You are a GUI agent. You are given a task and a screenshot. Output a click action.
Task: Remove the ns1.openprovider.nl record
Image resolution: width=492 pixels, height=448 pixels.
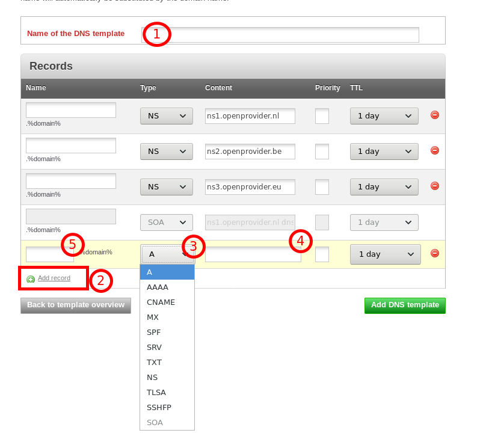coord(435,115)
